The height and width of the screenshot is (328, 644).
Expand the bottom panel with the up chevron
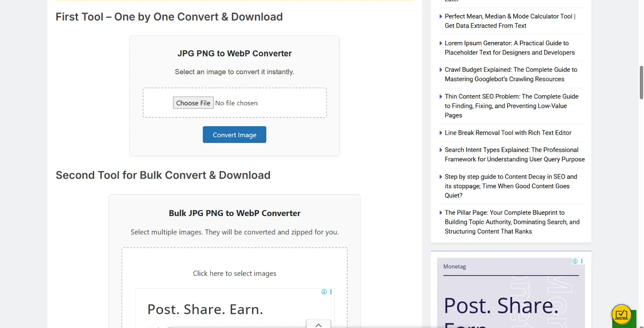click(x=318, y=325)
